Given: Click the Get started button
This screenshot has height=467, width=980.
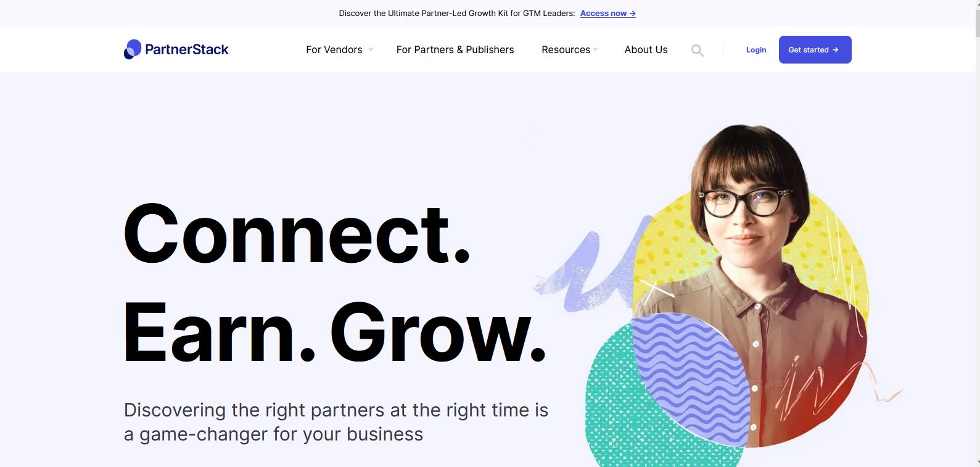Looking at the screenshot, I should coord(815,49).
